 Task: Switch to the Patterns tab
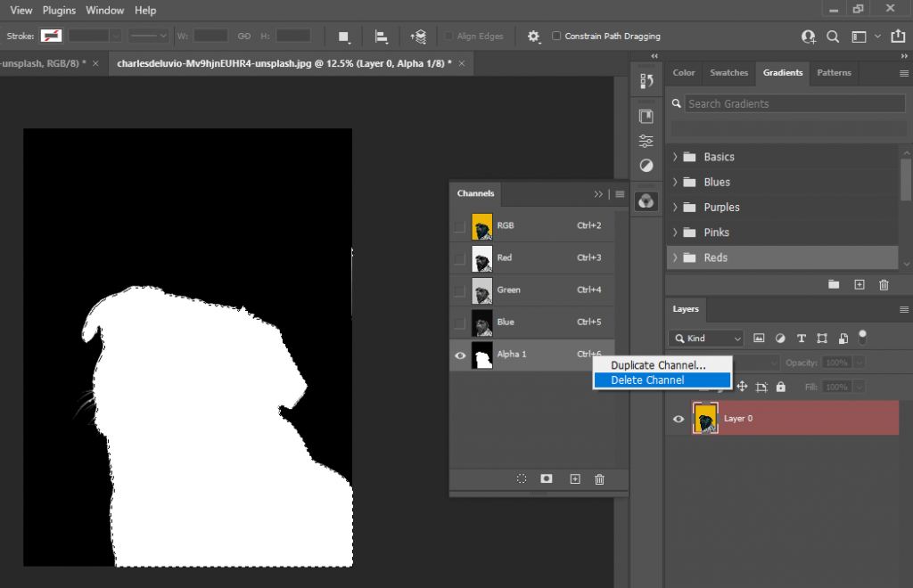tap(834, 73)
